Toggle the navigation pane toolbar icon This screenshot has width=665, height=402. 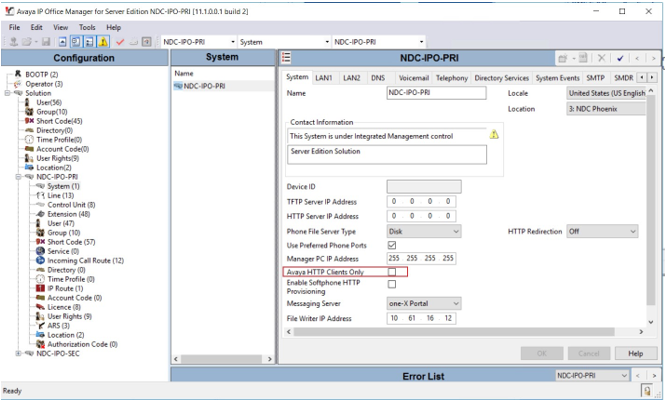pyautogui.click(x=76, y=42)
